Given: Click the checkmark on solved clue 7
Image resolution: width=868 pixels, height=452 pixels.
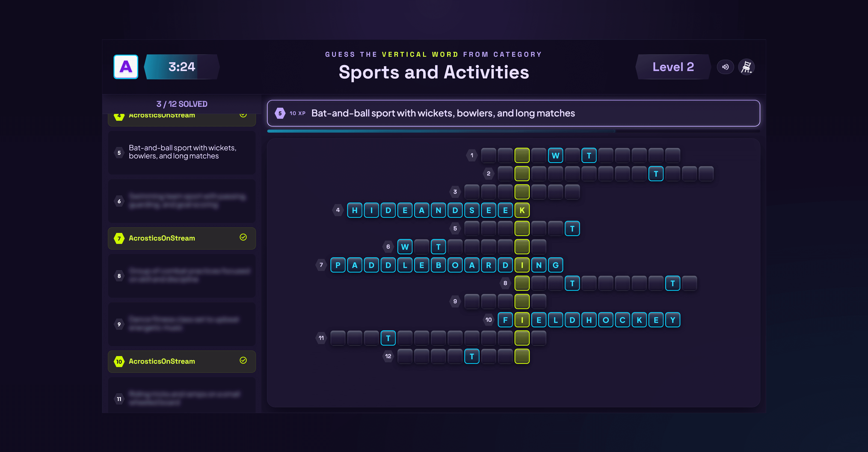Looking at the screenshot, I should pyautogui.click(x=243, y=237).
